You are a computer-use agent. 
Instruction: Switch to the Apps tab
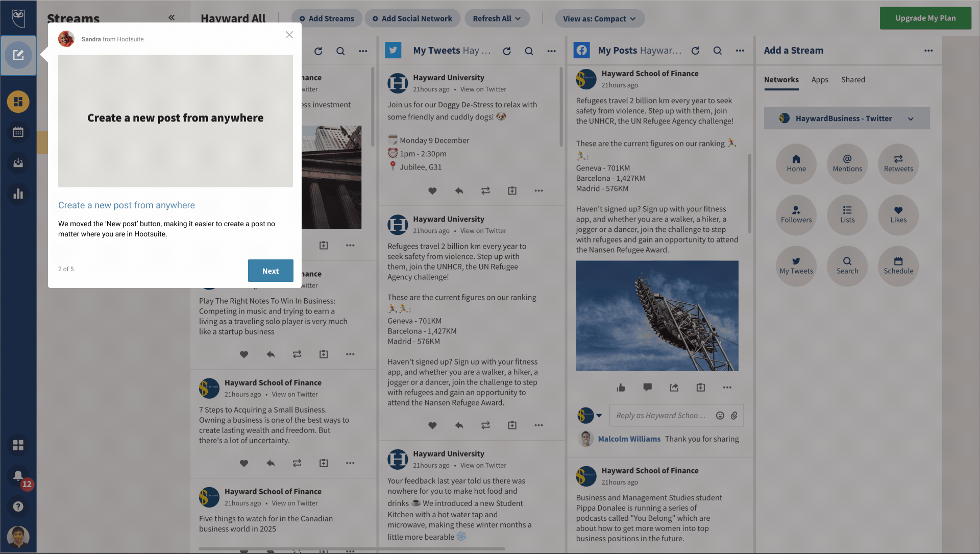click(x=820, y=80)
